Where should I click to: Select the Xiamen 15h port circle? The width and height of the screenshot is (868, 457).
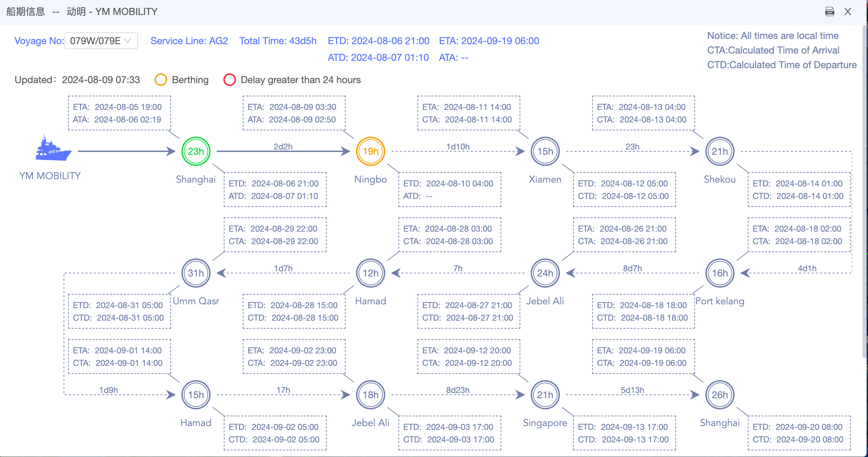pyautogui.click(x=545, y=151)
